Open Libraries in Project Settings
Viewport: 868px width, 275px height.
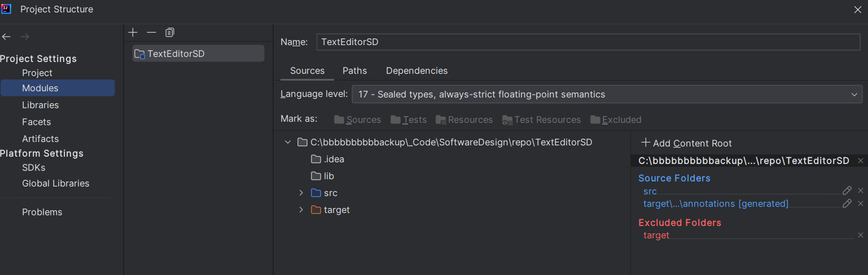tap(40, 105)
